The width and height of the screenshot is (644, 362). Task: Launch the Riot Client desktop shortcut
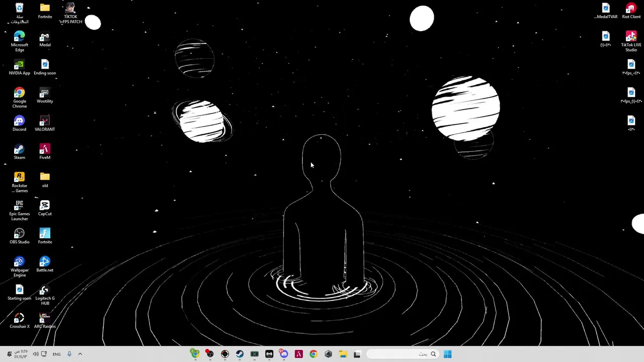tap(631, 11)
